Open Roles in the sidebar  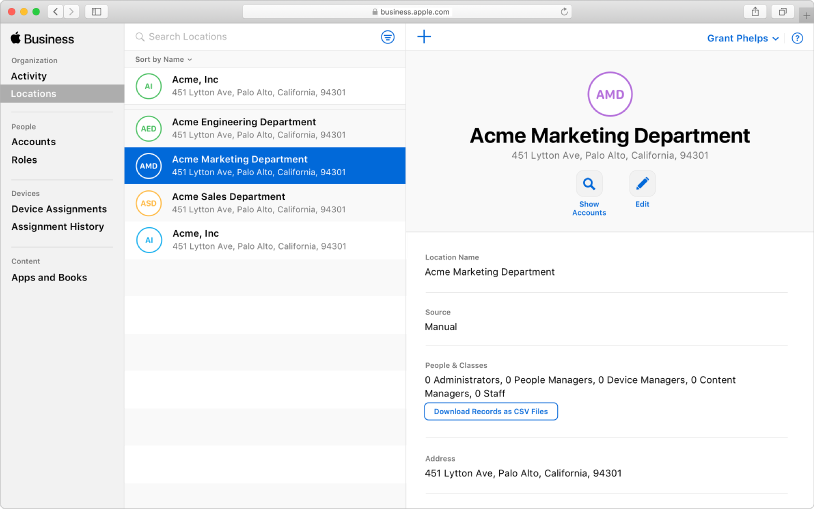tap(24, 160)
